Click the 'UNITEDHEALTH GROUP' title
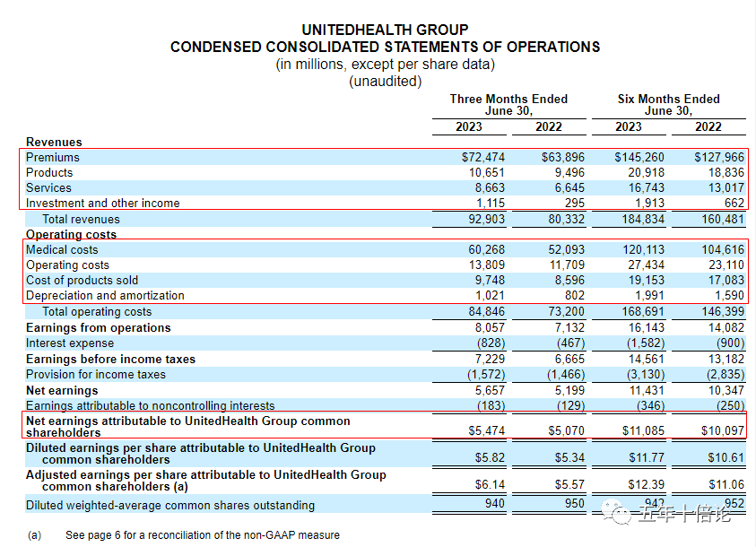Image resolution: width=756 pixels, height=547 pixels. pos(385,30)
